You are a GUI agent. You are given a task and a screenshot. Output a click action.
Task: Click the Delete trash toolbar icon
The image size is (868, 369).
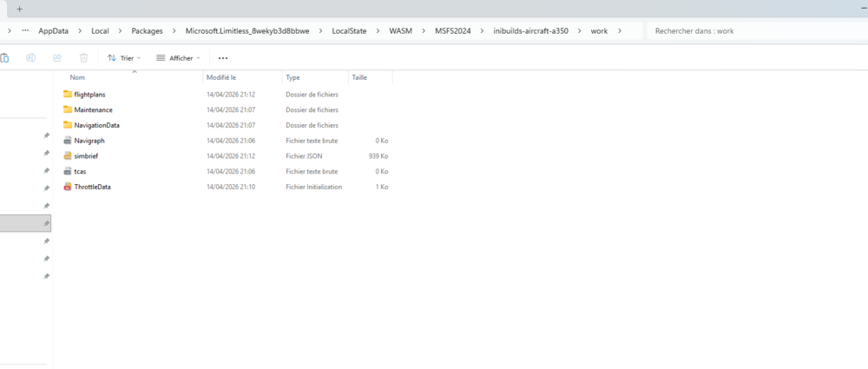pos(83,58)
